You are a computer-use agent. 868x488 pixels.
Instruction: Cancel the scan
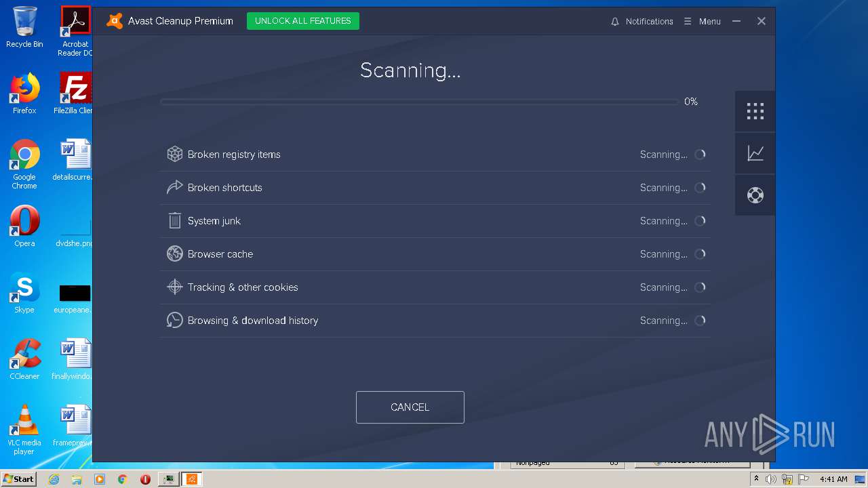[x=410, y=407]
